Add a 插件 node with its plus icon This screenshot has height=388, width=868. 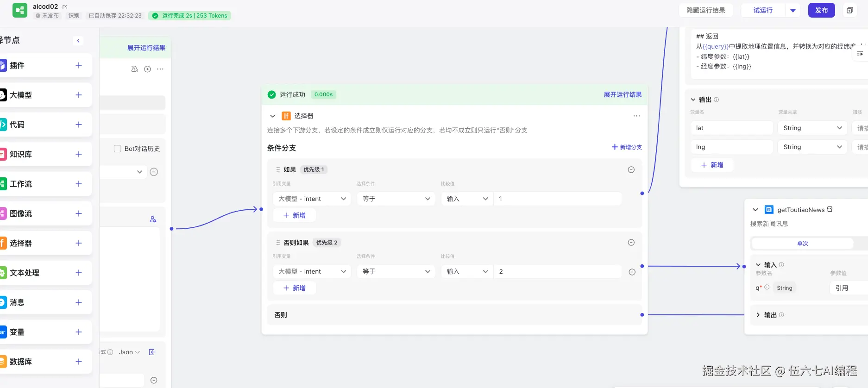[79, 65]
